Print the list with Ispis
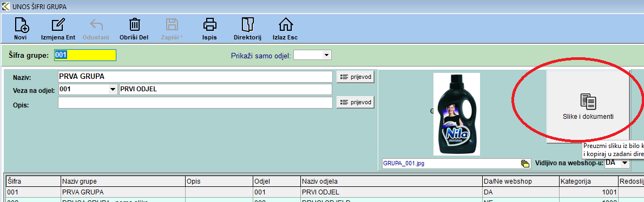Screen dimensions: 644x202 tap(209, 29)
